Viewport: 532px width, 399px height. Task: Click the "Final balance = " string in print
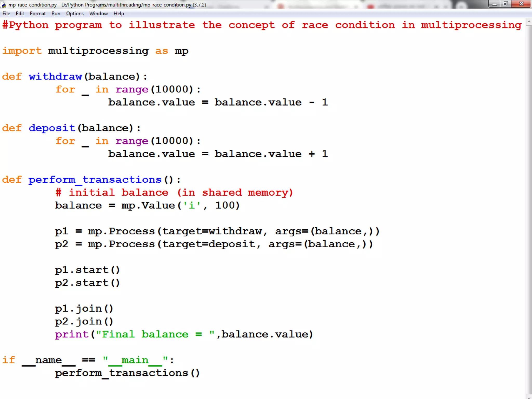(x=155, y=334)
